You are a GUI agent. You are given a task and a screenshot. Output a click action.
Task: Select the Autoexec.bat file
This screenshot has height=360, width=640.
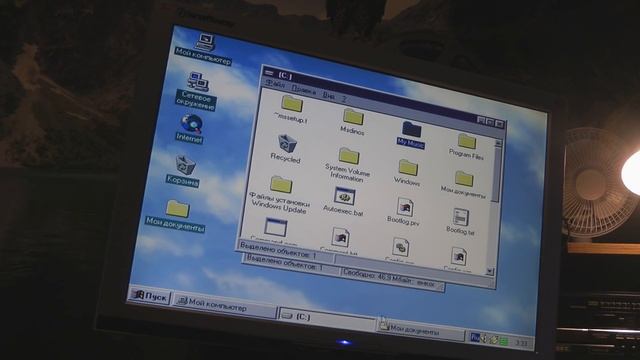pyautogui.click(x=344, y=202)
